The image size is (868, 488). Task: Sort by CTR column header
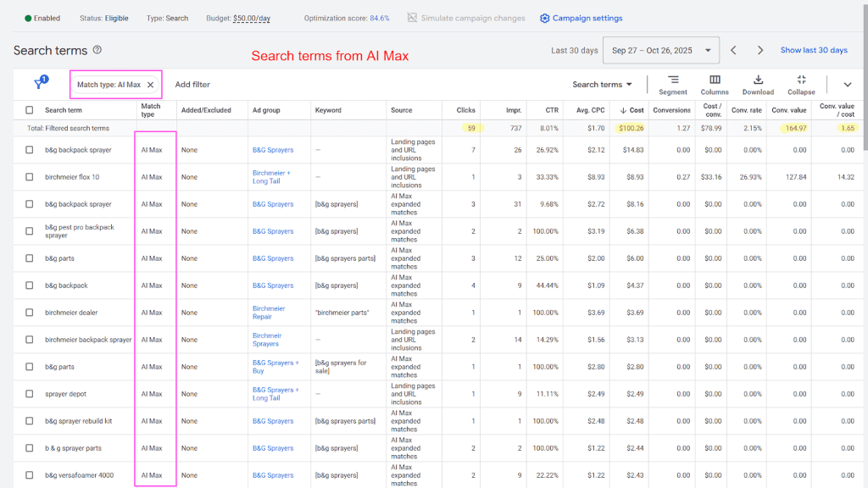point(551,110)
